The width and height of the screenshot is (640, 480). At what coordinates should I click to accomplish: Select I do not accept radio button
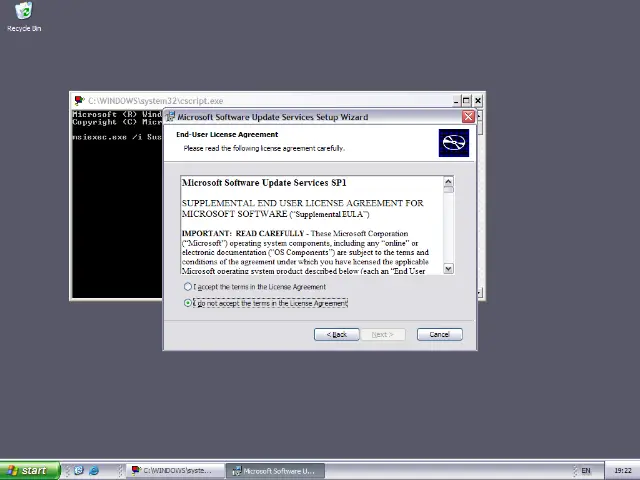187,303
